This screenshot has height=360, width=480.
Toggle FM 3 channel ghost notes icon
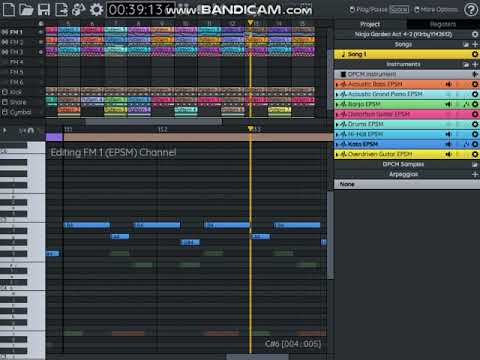coord(41,52)
